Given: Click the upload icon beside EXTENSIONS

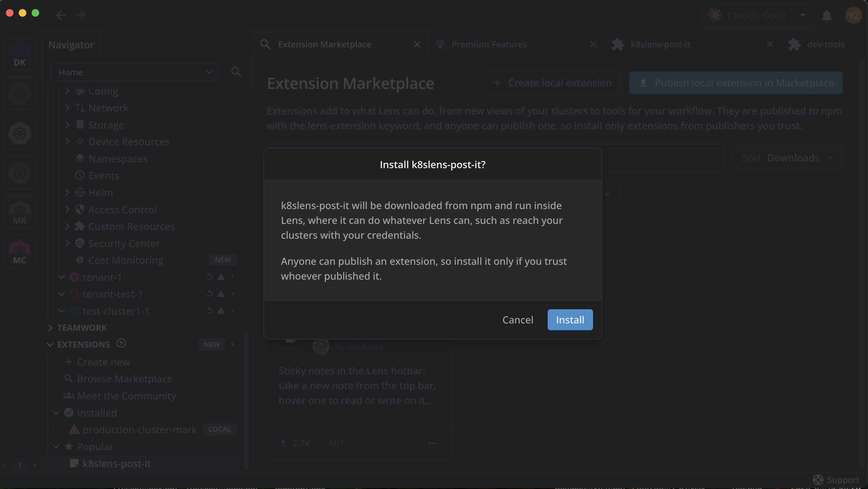Looking at the screenshot, I should coord(121,343).
